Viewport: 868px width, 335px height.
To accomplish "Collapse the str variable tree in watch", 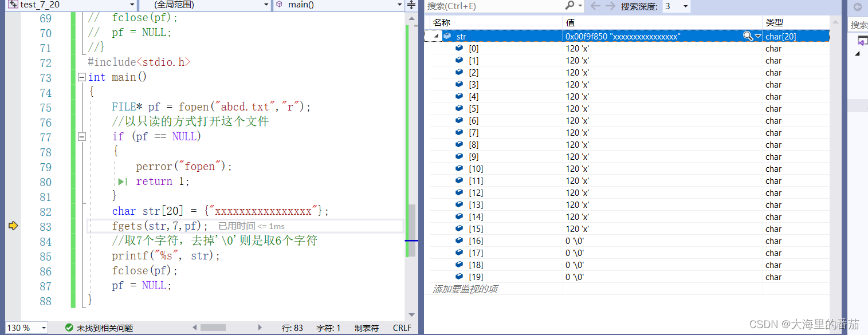I will pos(437,36).
